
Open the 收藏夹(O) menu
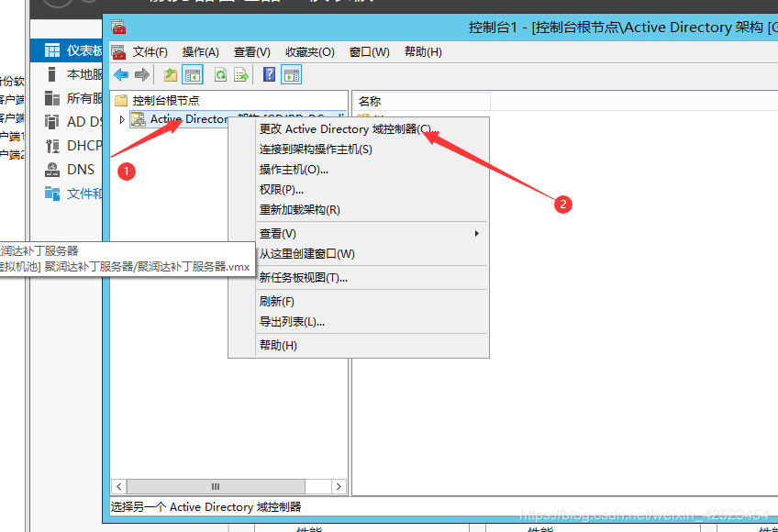(x=309, y=52)
